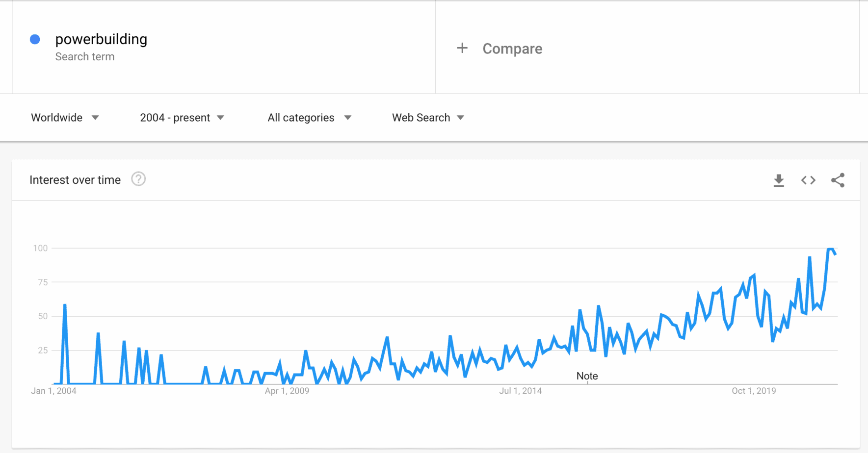Click the Interest over time heading
Viewport: 868px width, 453px height.
click(x=75, y=180)
